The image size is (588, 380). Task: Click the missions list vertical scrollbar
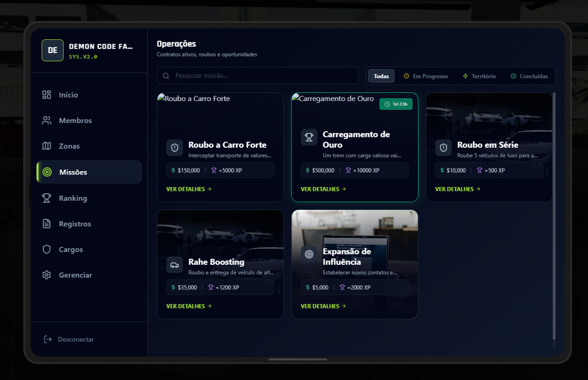coord(554,216)
